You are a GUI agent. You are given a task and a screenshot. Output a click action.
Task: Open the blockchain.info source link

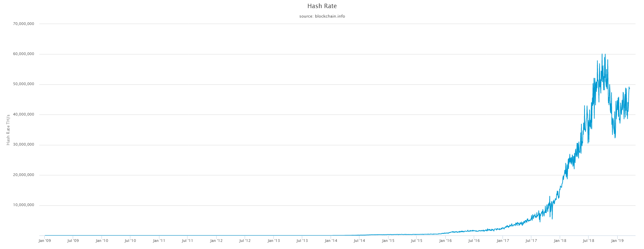click(330, 16)
